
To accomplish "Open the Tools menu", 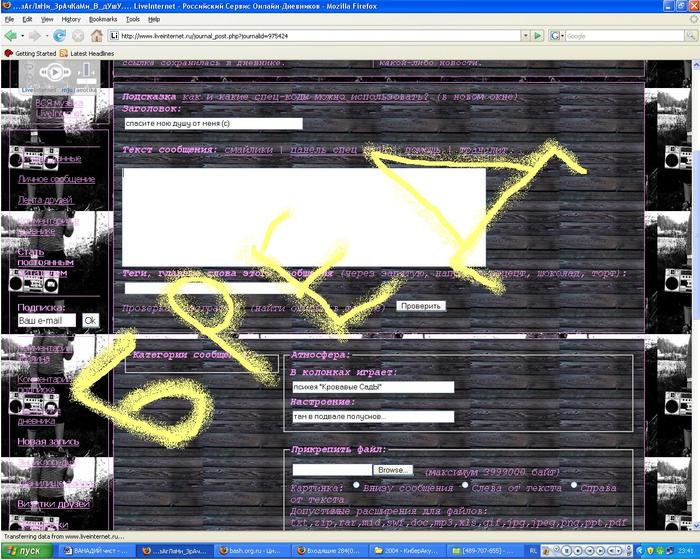I will tap(133, 19).
